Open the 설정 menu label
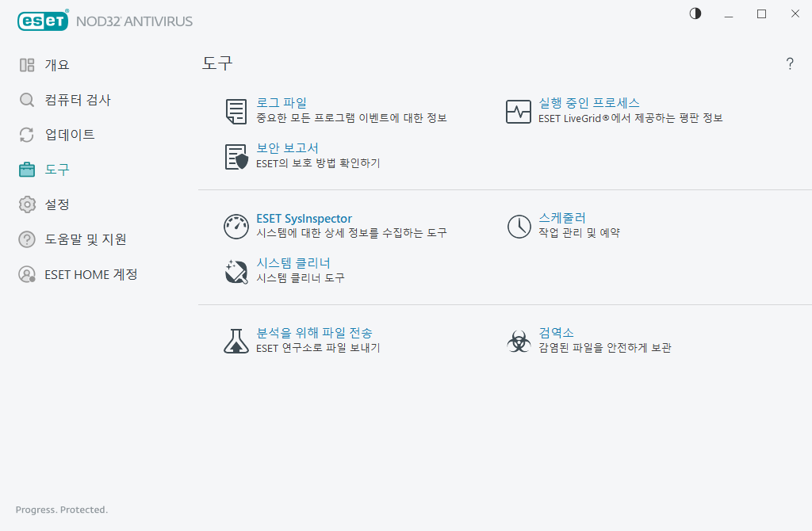The image size is (812, 531). point(57,204)
